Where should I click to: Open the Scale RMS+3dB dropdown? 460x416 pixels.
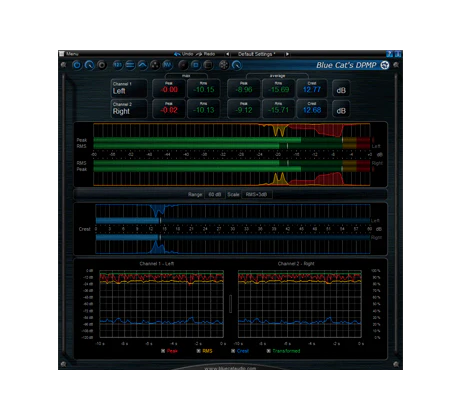256,194
